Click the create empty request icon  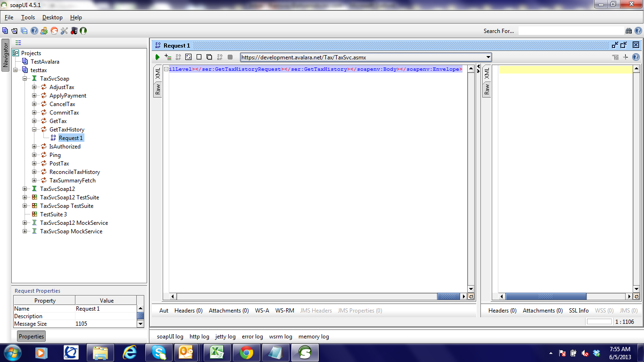pos(199,57)
